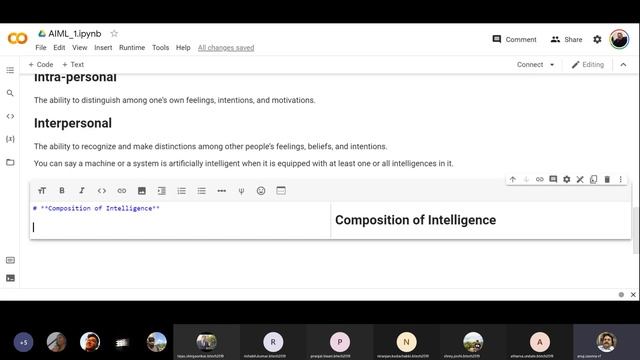Open the View menu
Image resolution: width=640 pixels, height=360 pixels.
tap(80, 48)
